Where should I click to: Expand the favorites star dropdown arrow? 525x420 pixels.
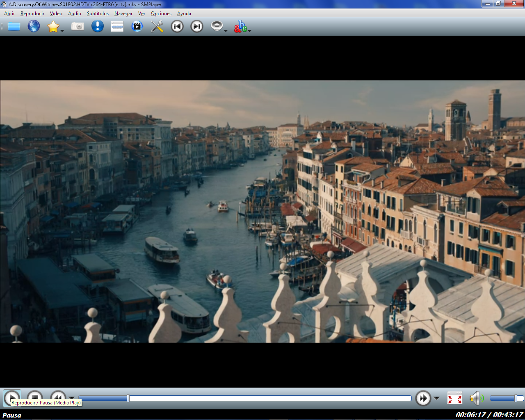tap(62, 31)
